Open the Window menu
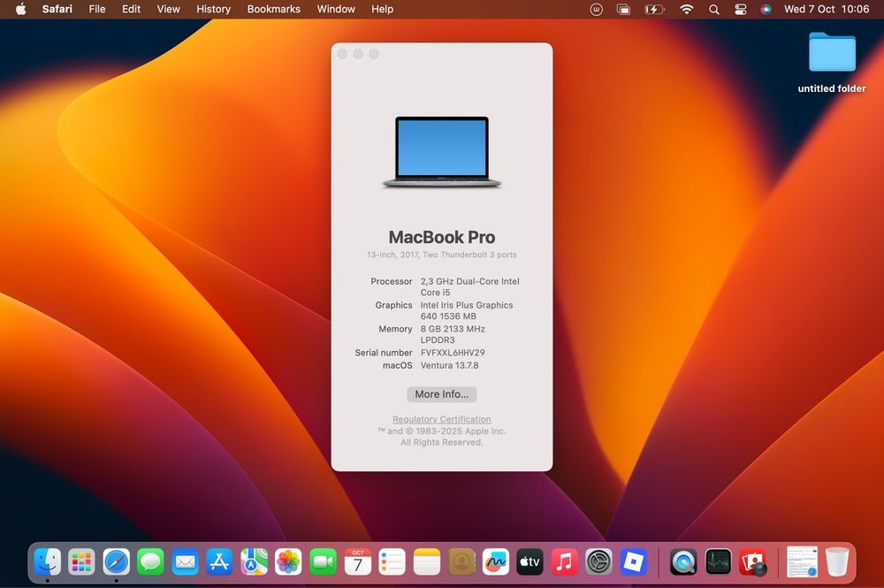Viewport: 884px width, 588px height. (335, 9)
